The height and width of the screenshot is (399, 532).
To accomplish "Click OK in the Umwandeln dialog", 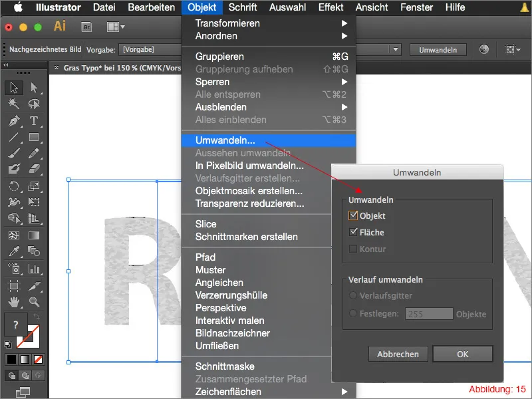I will point(462,354).
